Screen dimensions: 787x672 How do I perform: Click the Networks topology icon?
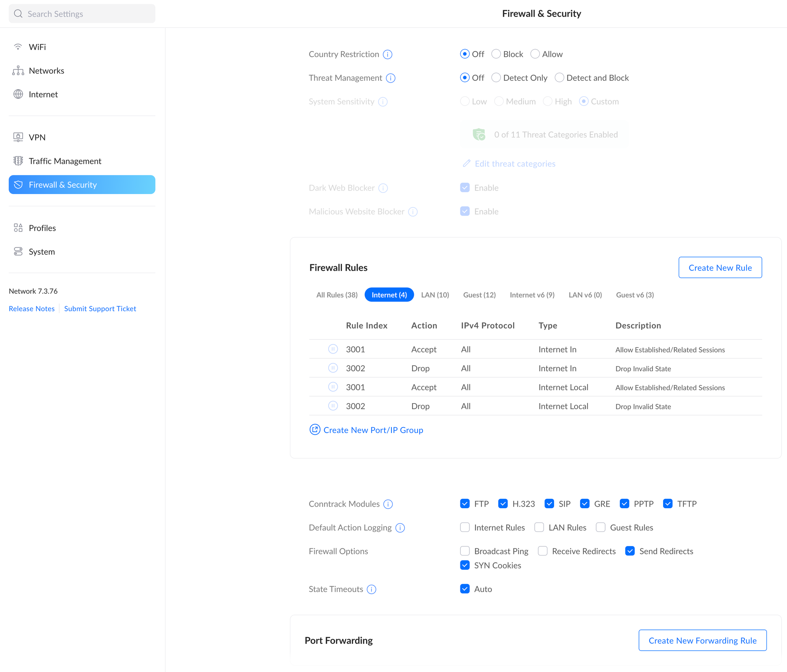coord(18,71)
